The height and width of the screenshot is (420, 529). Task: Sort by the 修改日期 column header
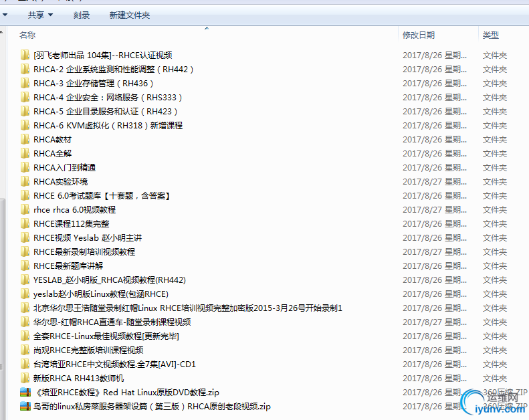(419, 35)
